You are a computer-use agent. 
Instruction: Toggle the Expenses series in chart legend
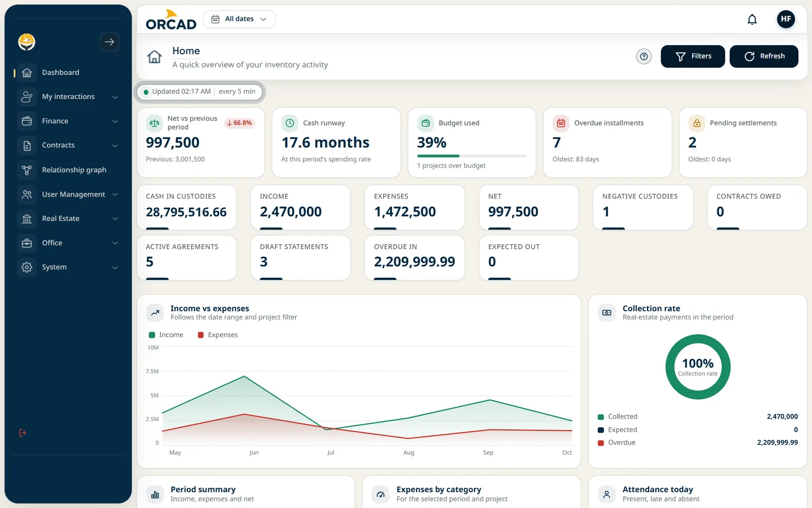point(217,335)
